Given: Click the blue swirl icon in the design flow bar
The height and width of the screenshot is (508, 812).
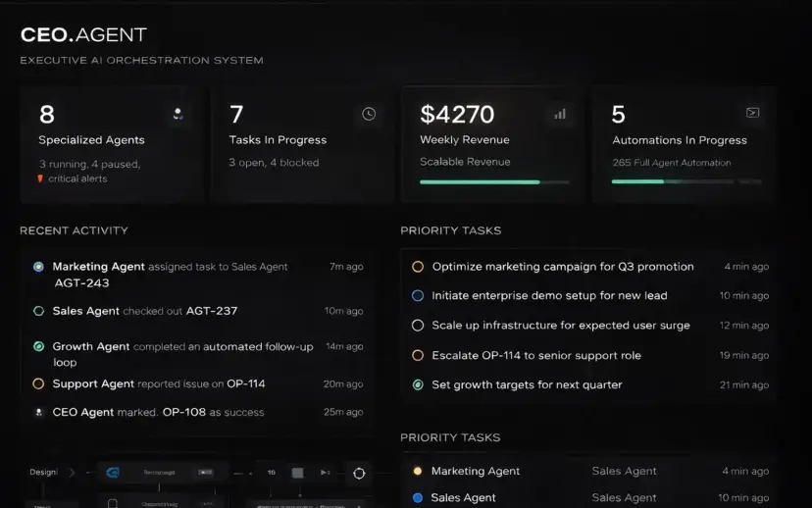Looking at the screenshot, I should point(113,473).
